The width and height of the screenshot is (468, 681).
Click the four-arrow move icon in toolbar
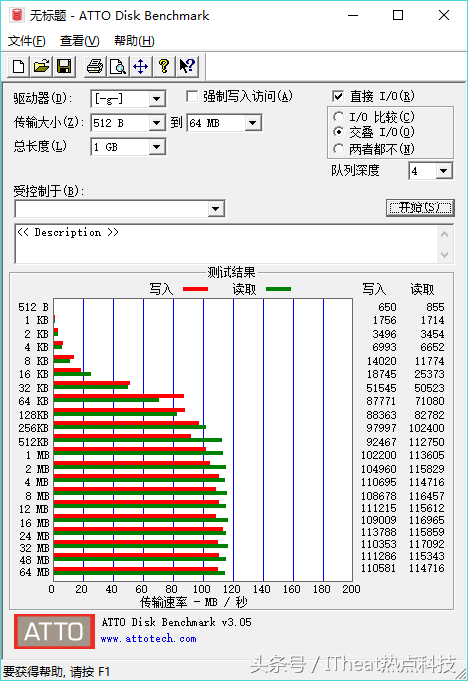(x=141, y=66)
